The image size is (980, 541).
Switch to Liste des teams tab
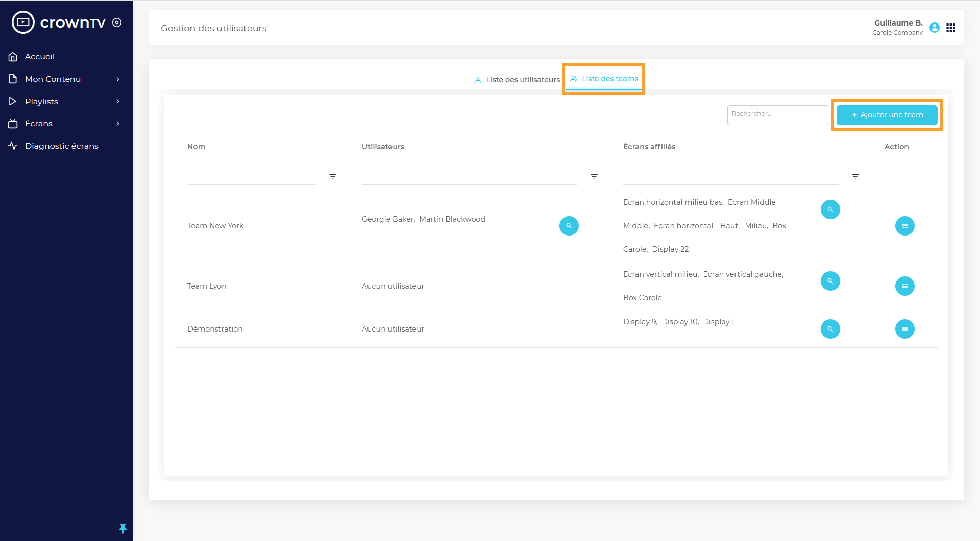click(604, 79)
